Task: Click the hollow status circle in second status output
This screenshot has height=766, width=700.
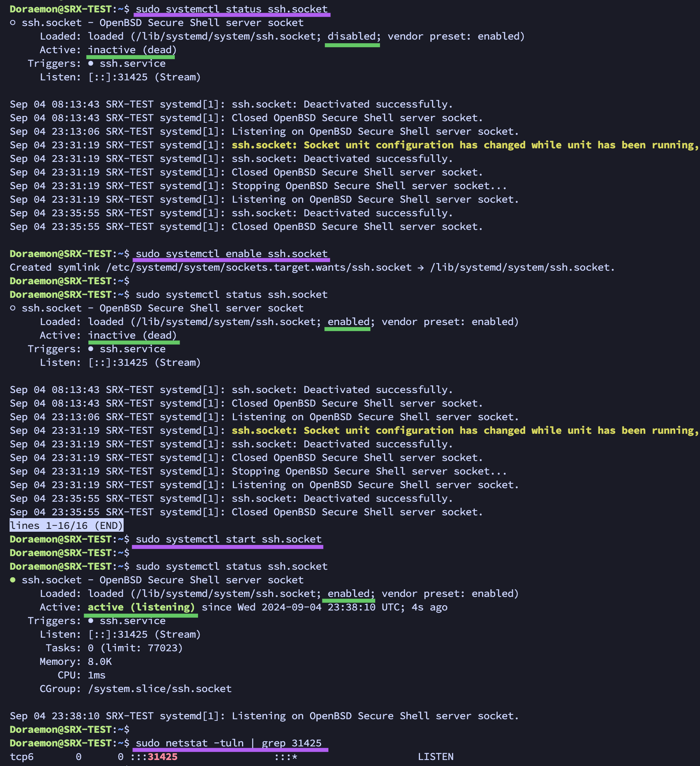Action: [x=13, y=308]
